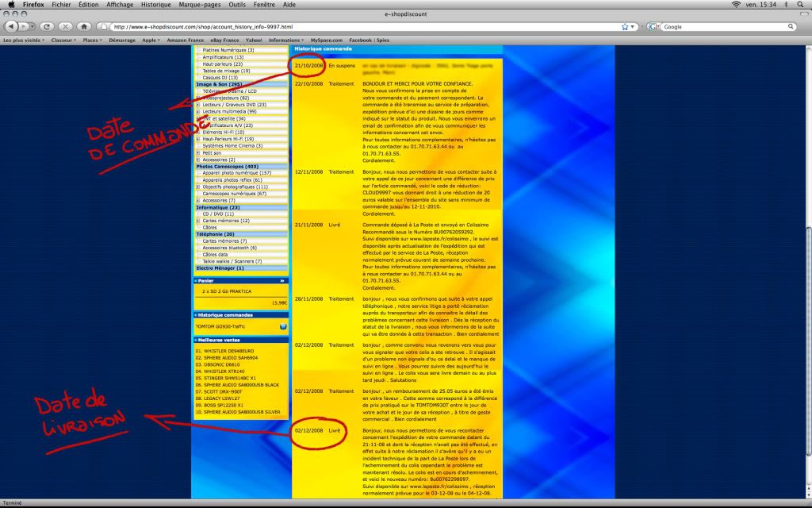Click the browser Back button
812x508 pixels.
[x=11, y=26]
